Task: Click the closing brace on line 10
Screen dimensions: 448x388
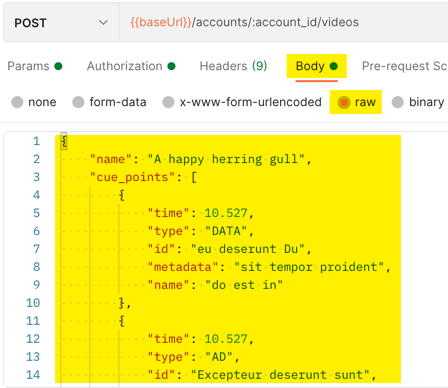Action: tap(122, 303)
